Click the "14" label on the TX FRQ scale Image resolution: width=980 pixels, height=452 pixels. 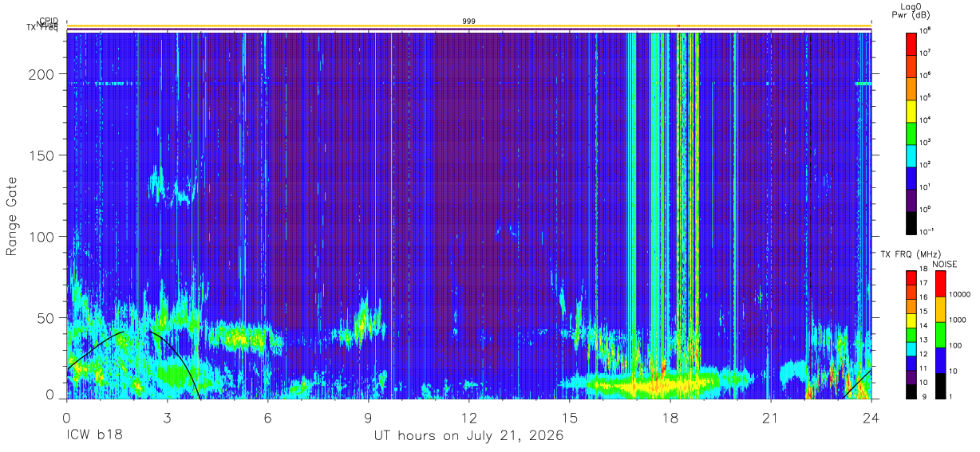[924, 325]
